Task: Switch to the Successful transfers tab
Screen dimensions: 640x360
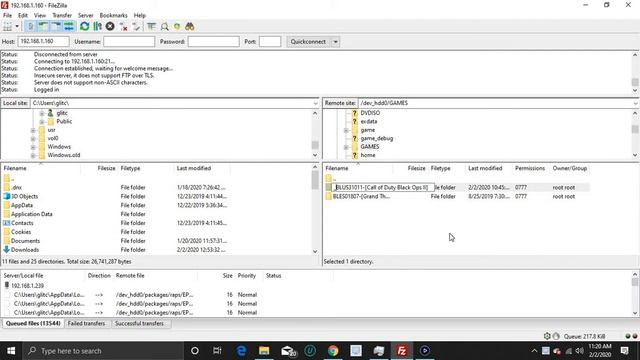Action: click(x=139, y=323)
